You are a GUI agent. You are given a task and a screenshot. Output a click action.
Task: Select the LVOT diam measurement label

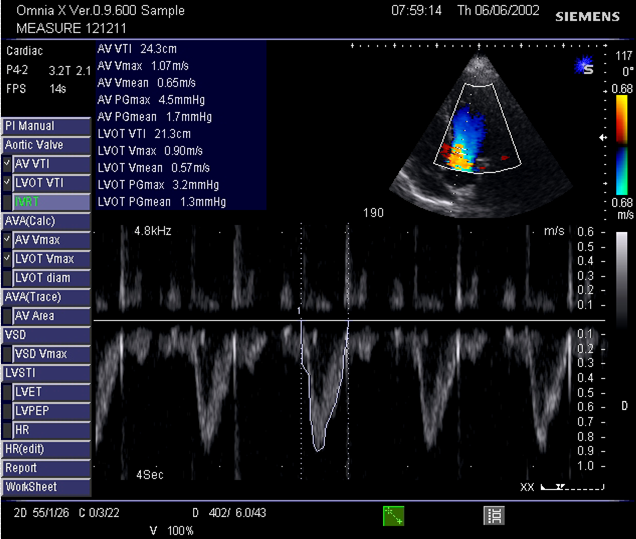click(x=51, y=278)
